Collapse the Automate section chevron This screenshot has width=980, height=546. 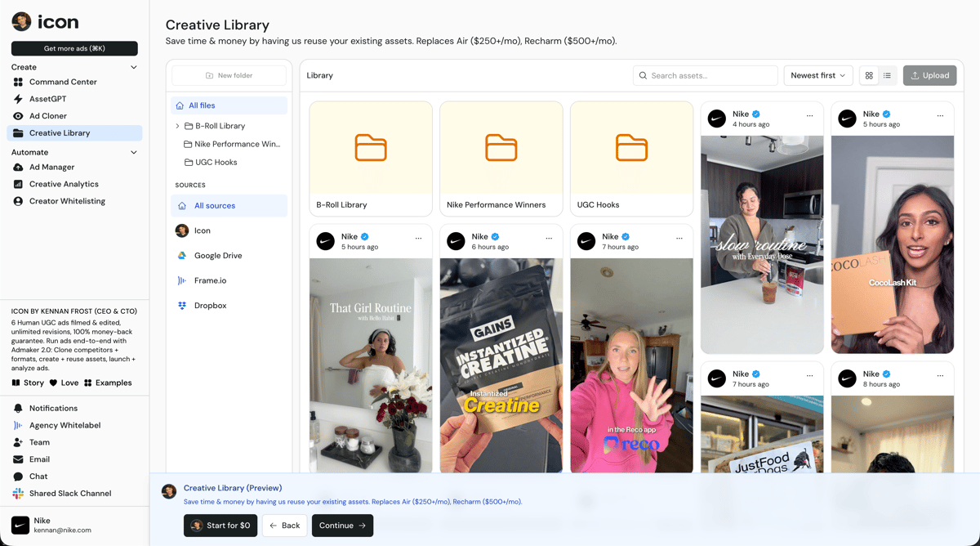pos(134,153)
